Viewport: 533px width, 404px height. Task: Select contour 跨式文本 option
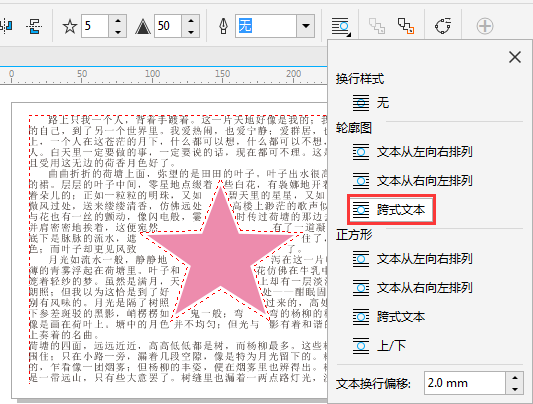391,210
